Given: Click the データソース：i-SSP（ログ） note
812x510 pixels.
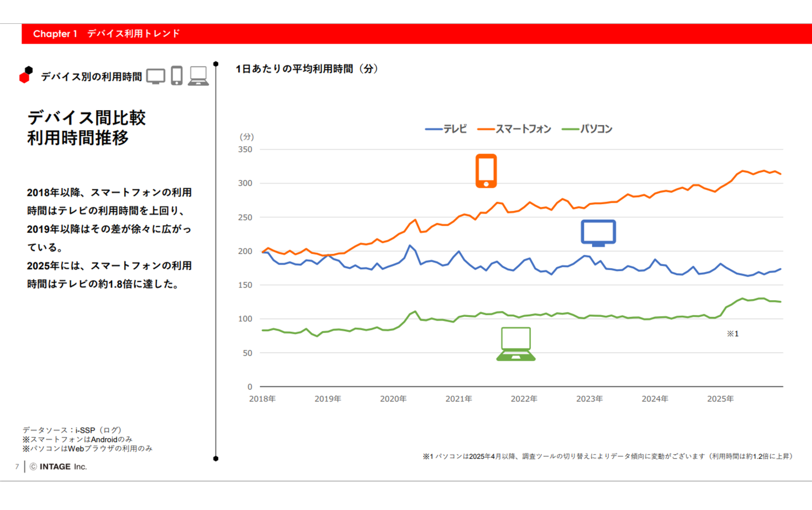Looking at the screenshot, I should (72, 430).
